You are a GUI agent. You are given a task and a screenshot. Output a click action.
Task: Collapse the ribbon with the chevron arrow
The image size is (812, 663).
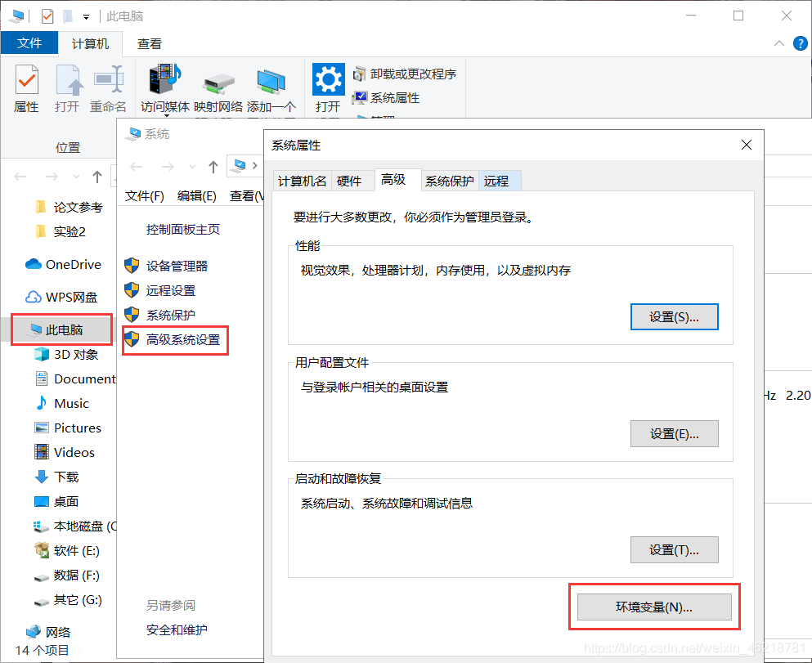778,43
